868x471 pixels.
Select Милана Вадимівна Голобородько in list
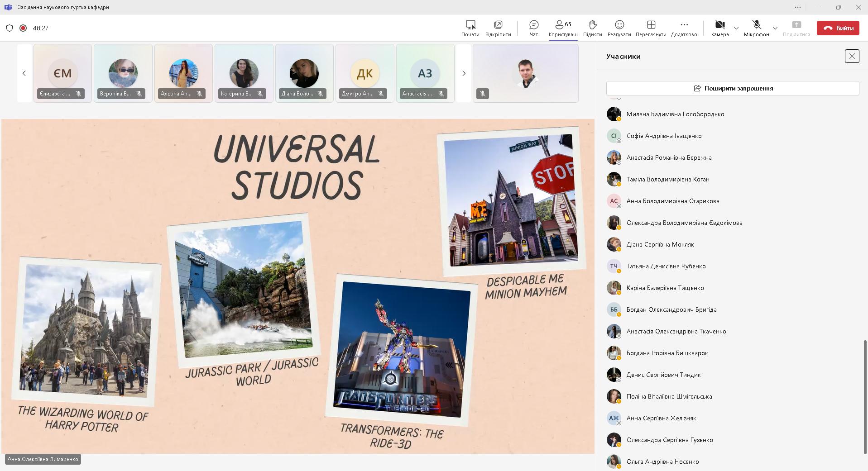point(733,114)
